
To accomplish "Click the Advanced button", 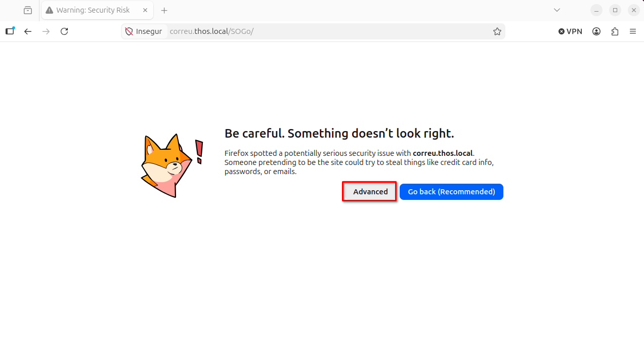I will point(370,192).
